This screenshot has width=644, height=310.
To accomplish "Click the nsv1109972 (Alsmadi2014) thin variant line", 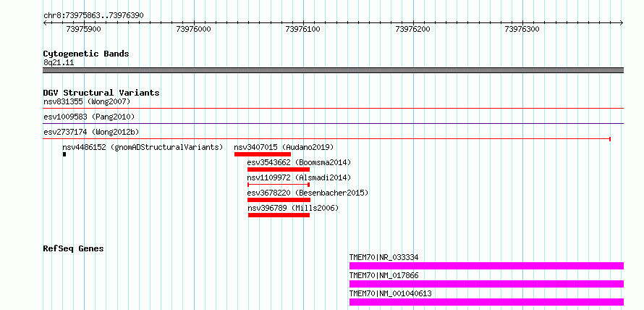I will 279,185.
